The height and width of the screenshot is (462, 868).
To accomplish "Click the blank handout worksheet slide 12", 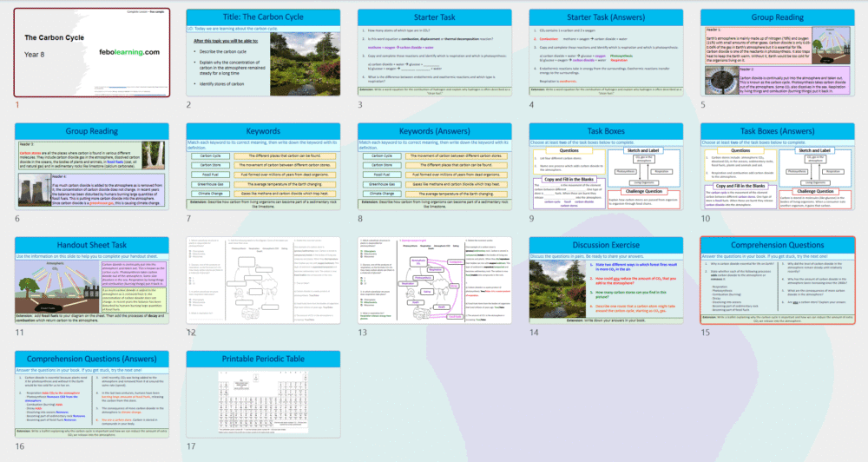I will click(x=263, y=280).
